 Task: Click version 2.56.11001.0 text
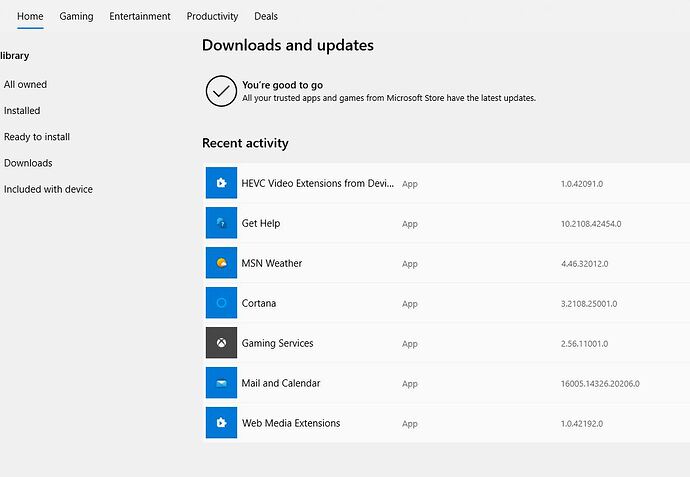click(x=584, y=344)
